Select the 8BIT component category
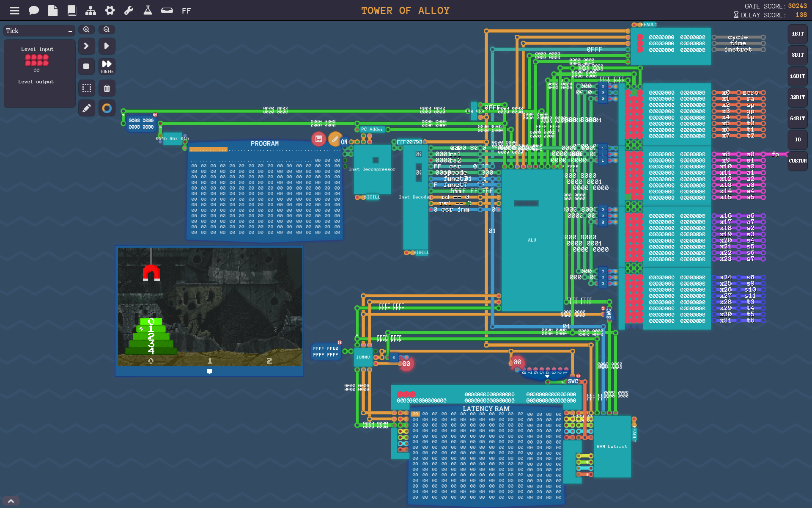Screen dimensions: 812x508 click(798, 55)
